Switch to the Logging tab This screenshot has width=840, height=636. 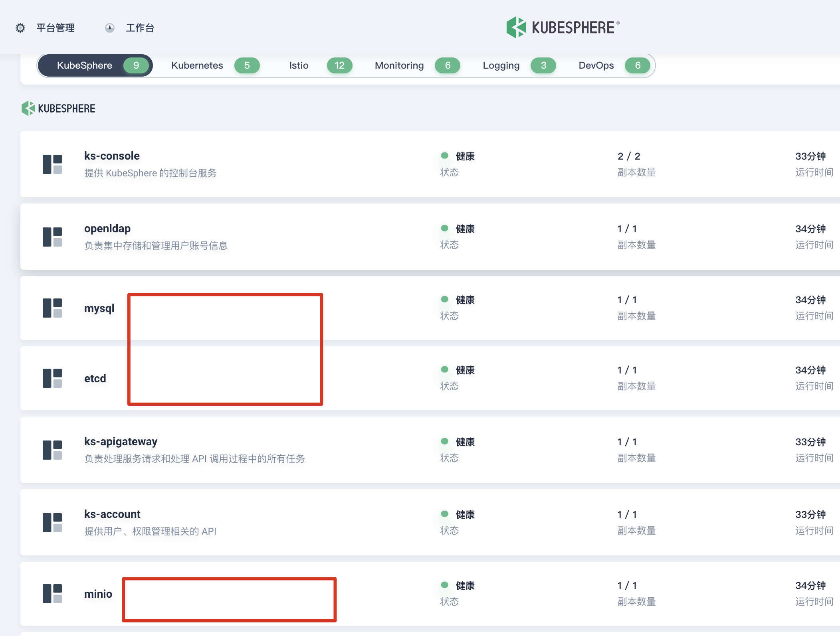(519, 65)
